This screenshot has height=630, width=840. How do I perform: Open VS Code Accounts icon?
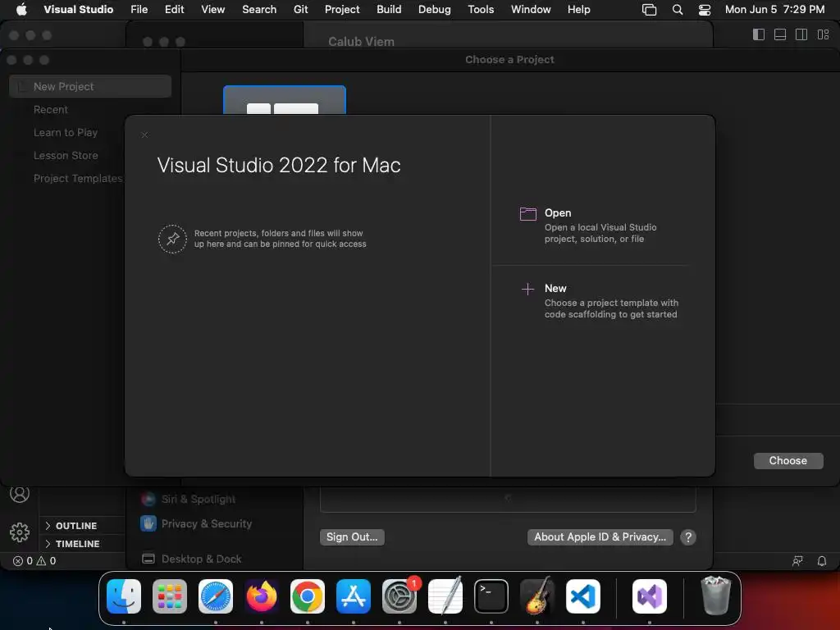(x=20, y=494)
